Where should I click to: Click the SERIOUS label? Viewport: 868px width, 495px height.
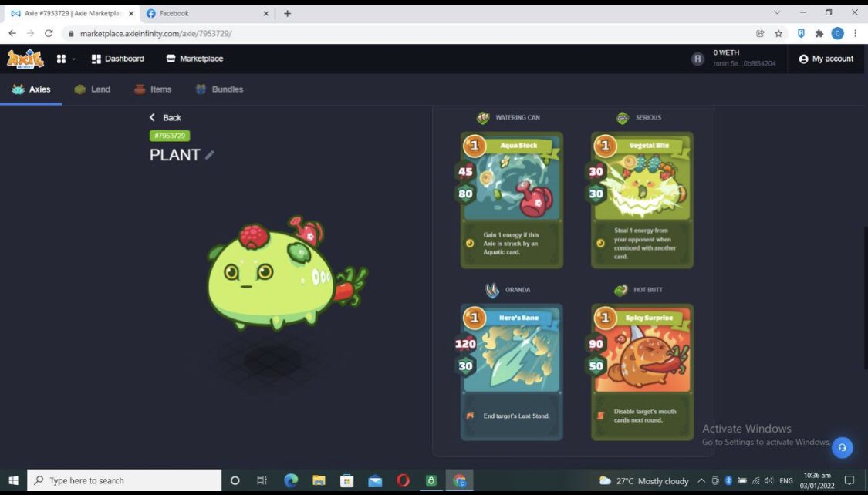[648, 117]
